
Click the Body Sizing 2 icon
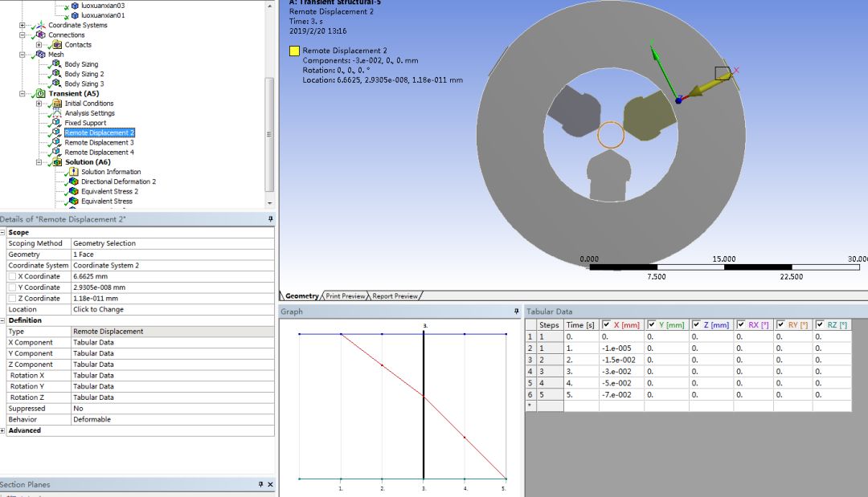(x=56, y=74)
